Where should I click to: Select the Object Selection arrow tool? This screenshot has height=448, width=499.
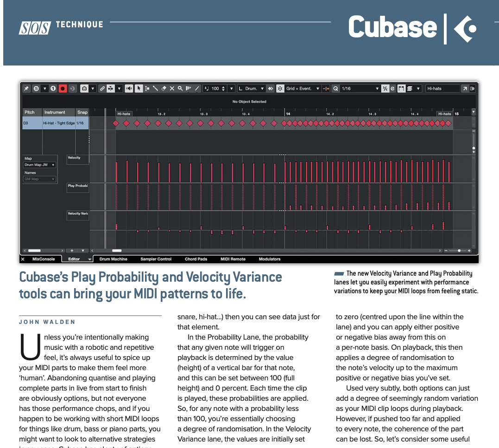pos(139,88)
